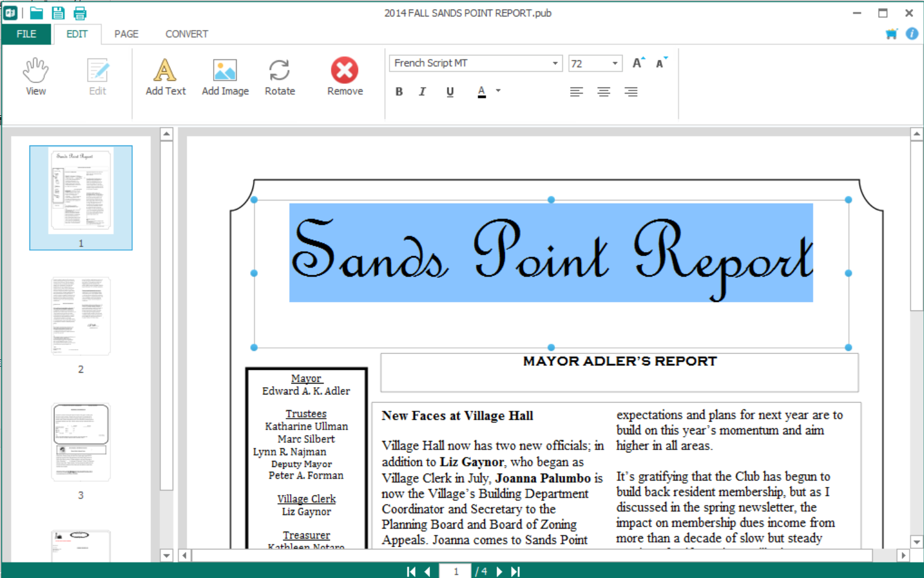This screenshot has width=924, height=578.
Task: Open the French Script MT font dropdown
Action: (x=555, y=63)
